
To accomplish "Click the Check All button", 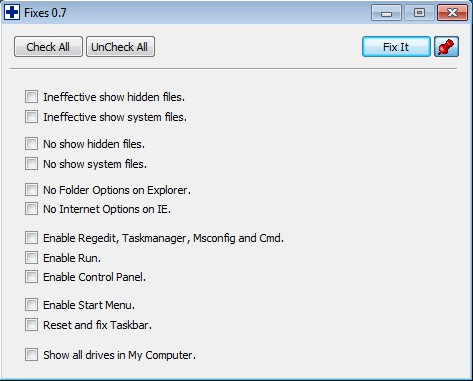I will coord(48,47).
